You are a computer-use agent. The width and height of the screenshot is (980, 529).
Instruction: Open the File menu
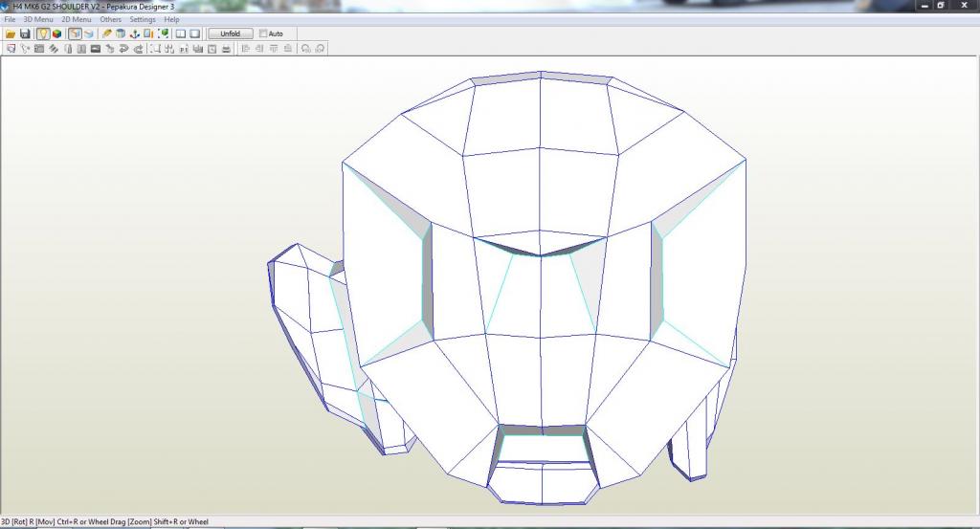pos(10,19)
